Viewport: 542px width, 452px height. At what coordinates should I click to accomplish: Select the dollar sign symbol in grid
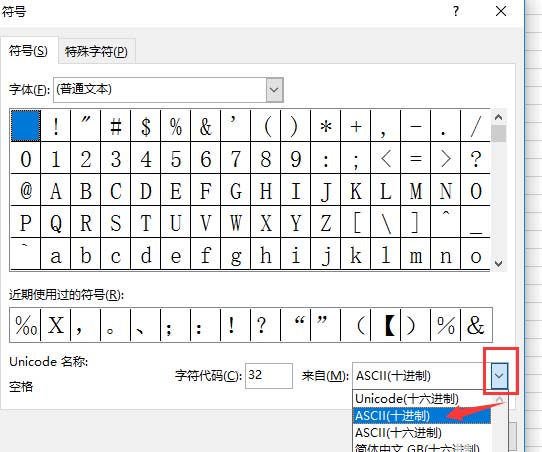(x=146, y=126)
